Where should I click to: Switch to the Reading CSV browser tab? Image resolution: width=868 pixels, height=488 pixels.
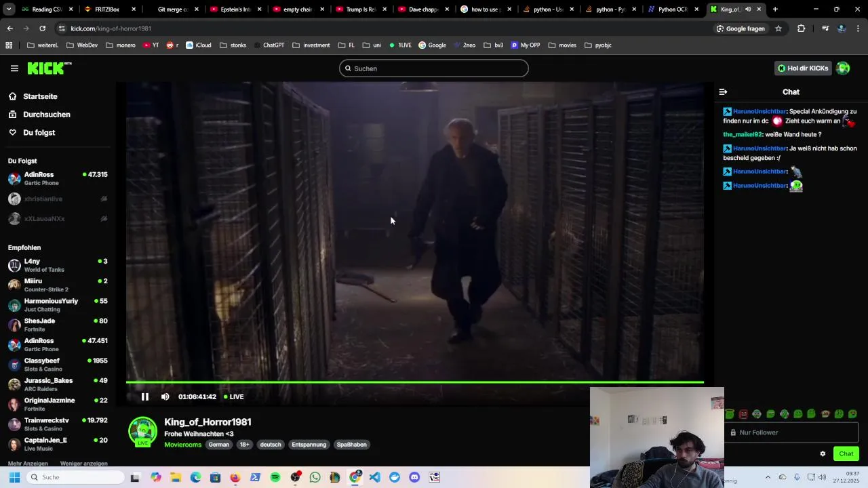[47, 9]
